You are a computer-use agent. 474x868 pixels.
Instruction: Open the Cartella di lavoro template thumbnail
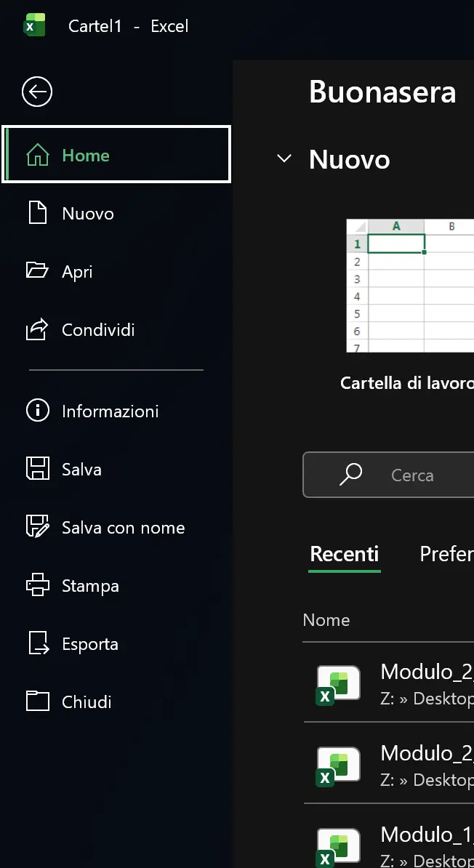point(409,285)
